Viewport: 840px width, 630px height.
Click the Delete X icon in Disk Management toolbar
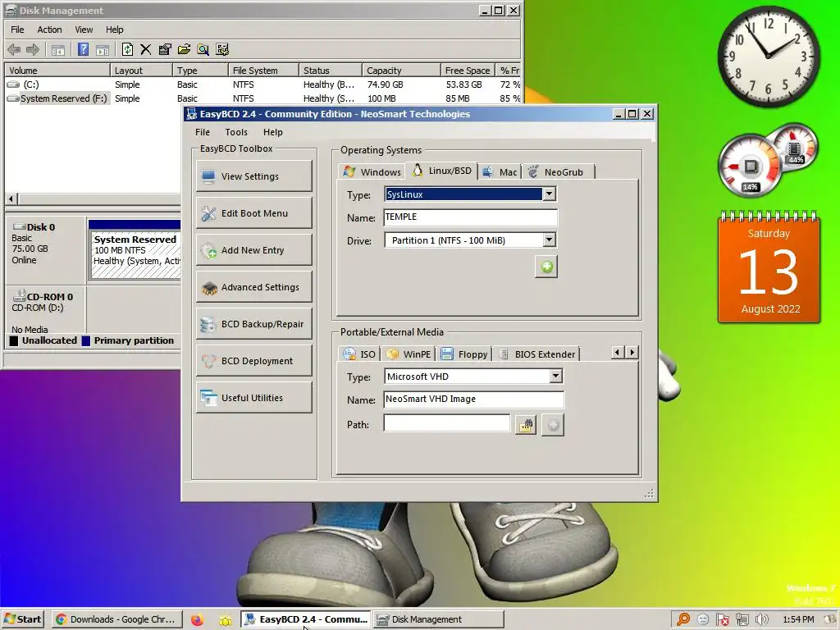(145, 49)
